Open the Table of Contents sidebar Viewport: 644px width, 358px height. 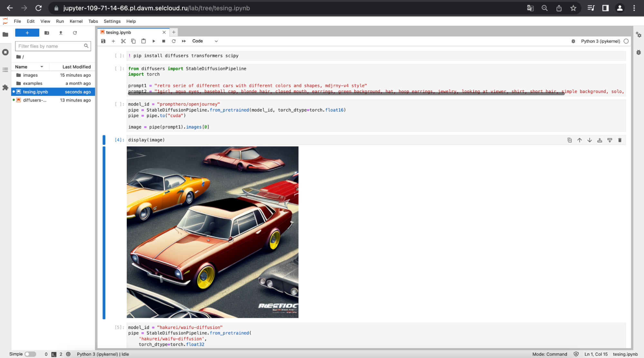(5, 70)
